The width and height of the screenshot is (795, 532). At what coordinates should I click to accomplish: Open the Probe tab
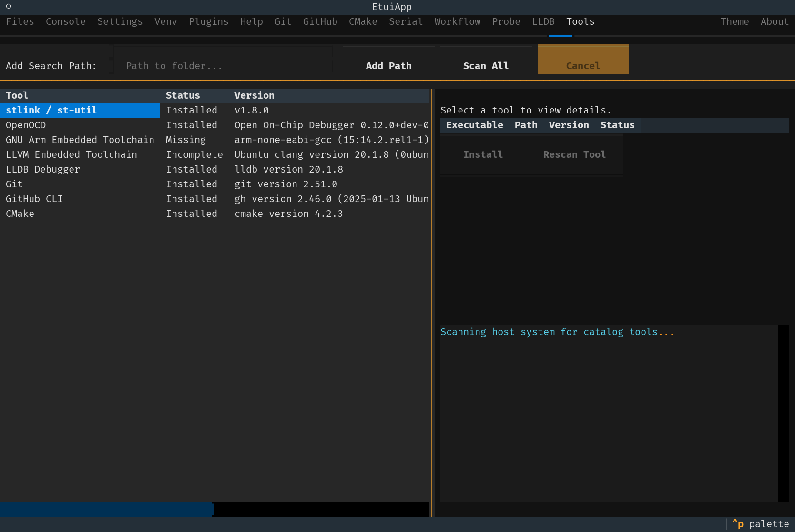[x=506, y=21]
